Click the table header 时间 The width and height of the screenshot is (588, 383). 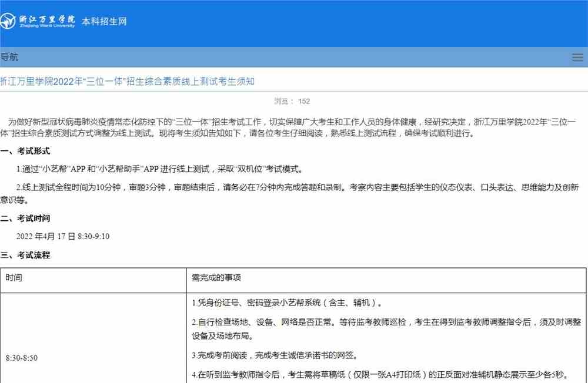14,278
